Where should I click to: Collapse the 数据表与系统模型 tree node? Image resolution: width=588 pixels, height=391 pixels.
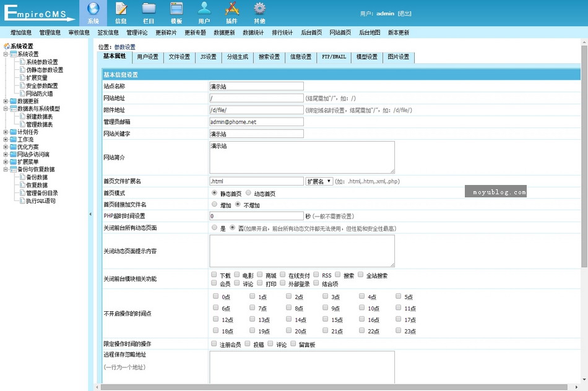6,109
